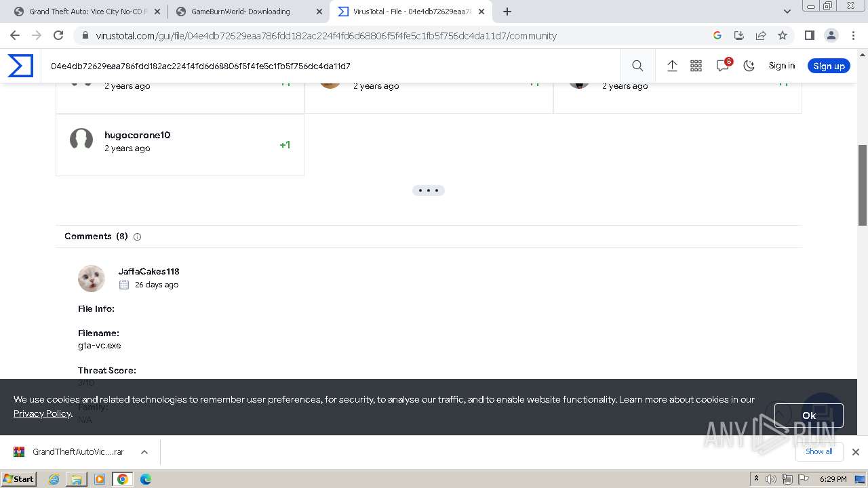Viewport: 868px width, 488px height.
Task: Click the search magnifier icon
Action: [637, 66]
